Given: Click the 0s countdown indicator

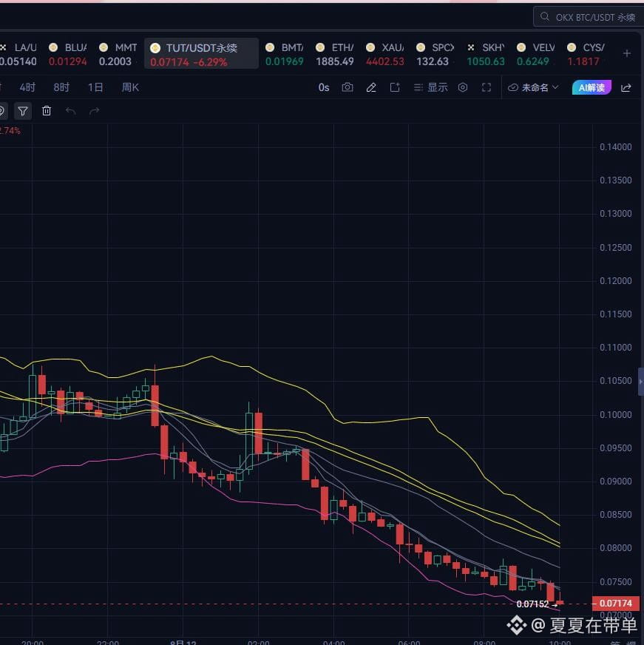Looking at the screenshot, I should [324, 87].
